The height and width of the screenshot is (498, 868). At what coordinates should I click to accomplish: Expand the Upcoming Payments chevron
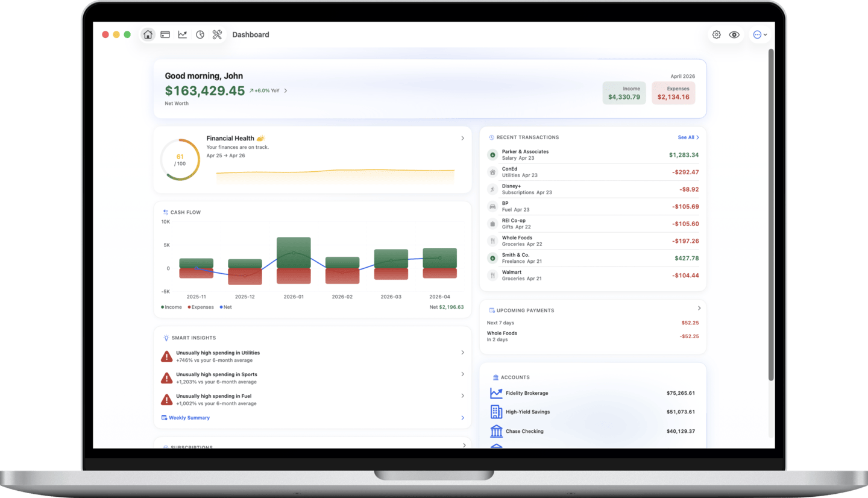click(x=699, y=308)
